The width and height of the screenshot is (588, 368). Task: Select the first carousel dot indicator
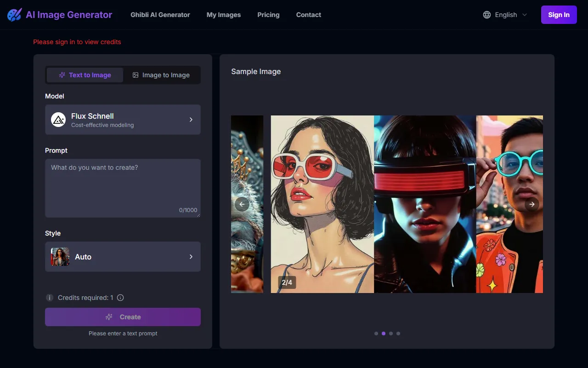point(376,333)
